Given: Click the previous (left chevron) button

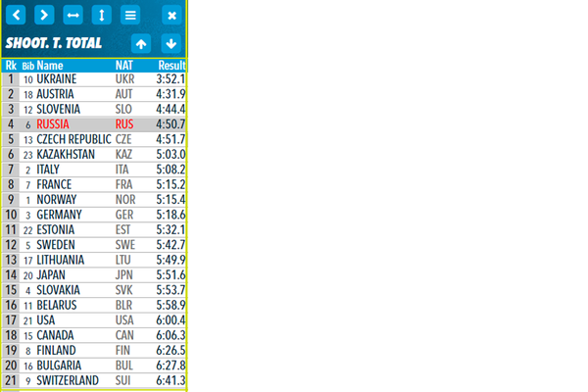Looking at the screenshot, I should tap(16, 15).
